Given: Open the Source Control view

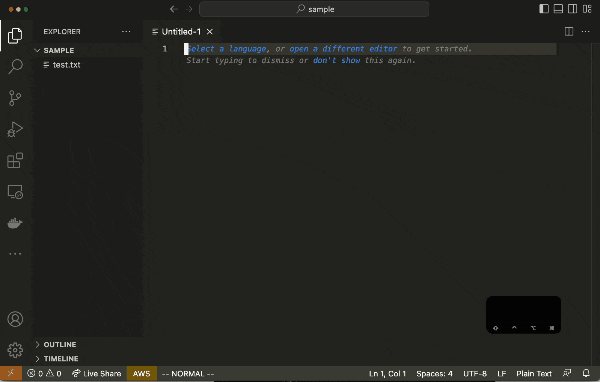Looking at the screenshot, I should (x=15, y=98).
